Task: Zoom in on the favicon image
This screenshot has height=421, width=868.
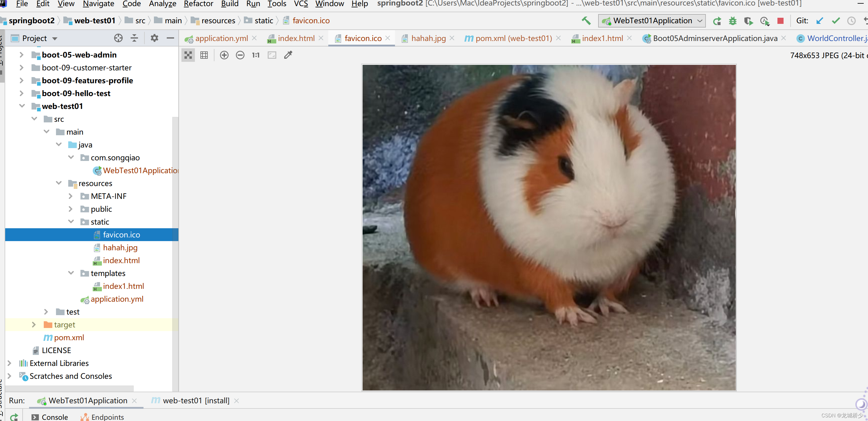Action: click(224, 55)
